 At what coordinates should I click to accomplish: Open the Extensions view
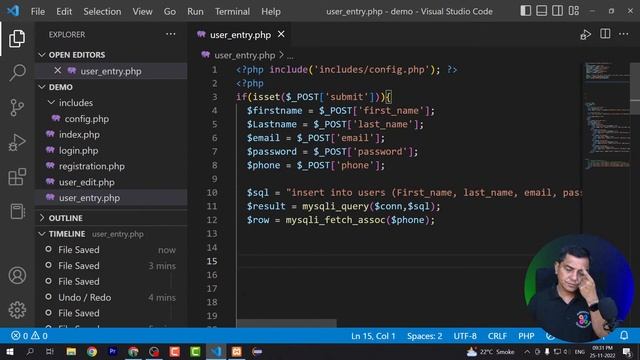click(17, 177)
